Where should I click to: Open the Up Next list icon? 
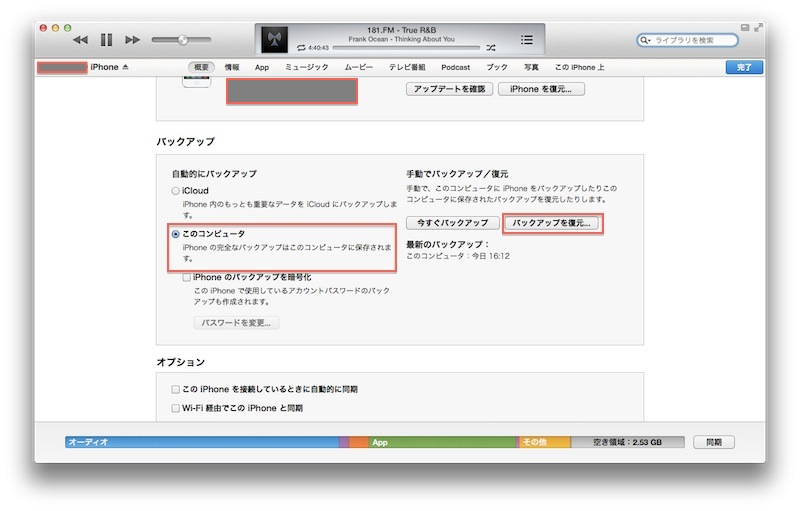coord(527,39)
